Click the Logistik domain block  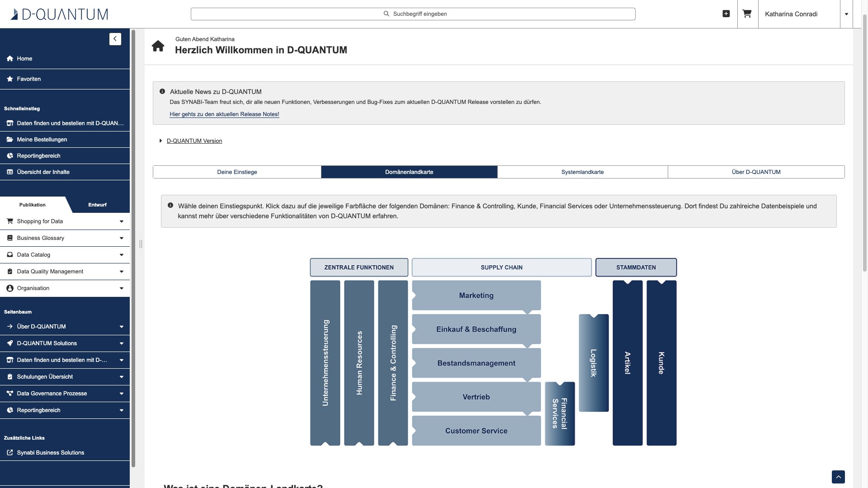tap(594, 363)
